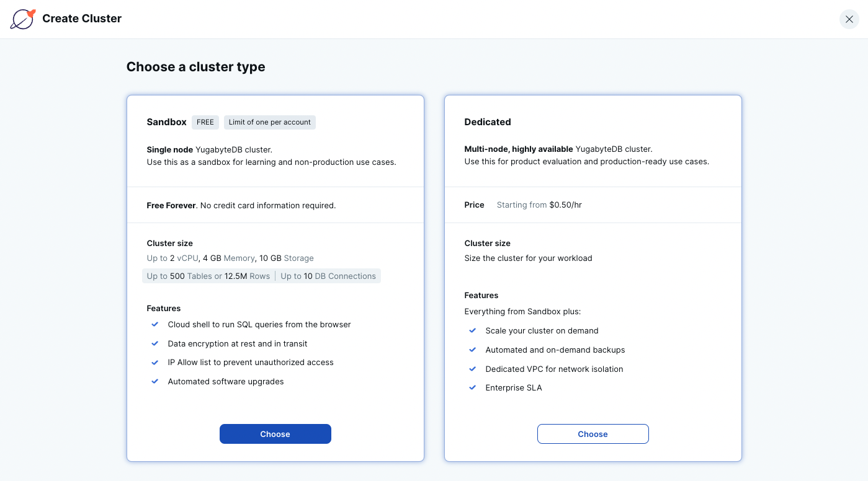Screen dimensions: 868x481
Task: Click the checkmark beside Automated software upgrades
Action: [x=155, y=381]
